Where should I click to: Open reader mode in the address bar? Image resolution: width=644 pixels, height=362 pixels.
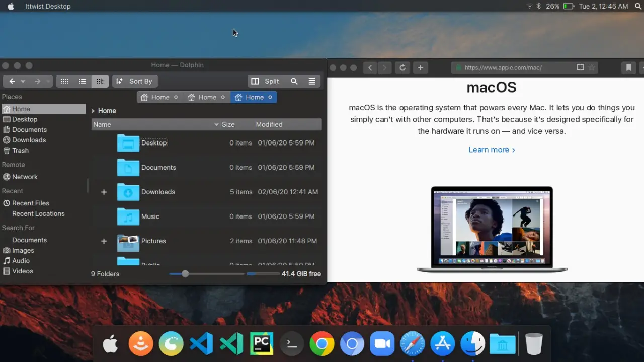[x=580, y=67]
